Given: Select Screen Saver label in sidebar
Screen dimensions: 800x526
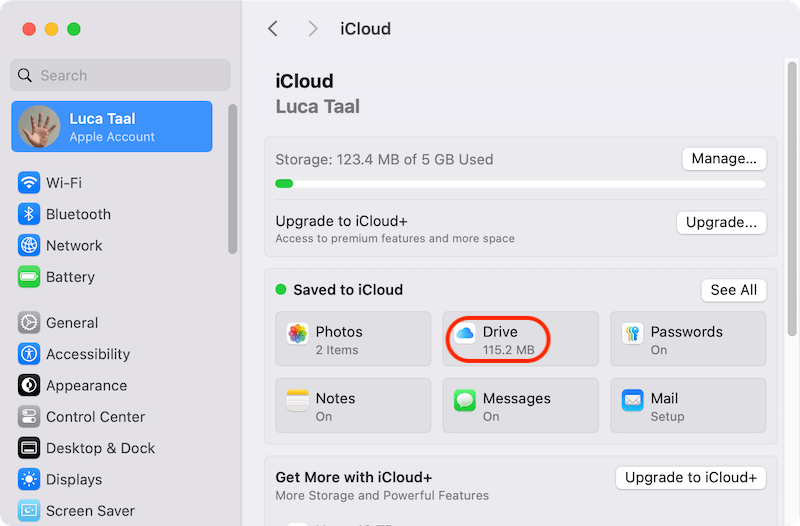Looking at the screenshot, I should (90, 511).
